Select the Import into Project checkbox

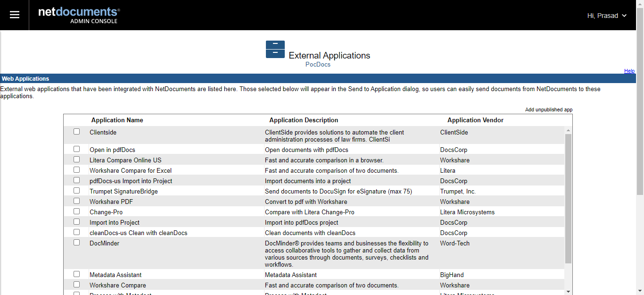[x=77, y=222]
